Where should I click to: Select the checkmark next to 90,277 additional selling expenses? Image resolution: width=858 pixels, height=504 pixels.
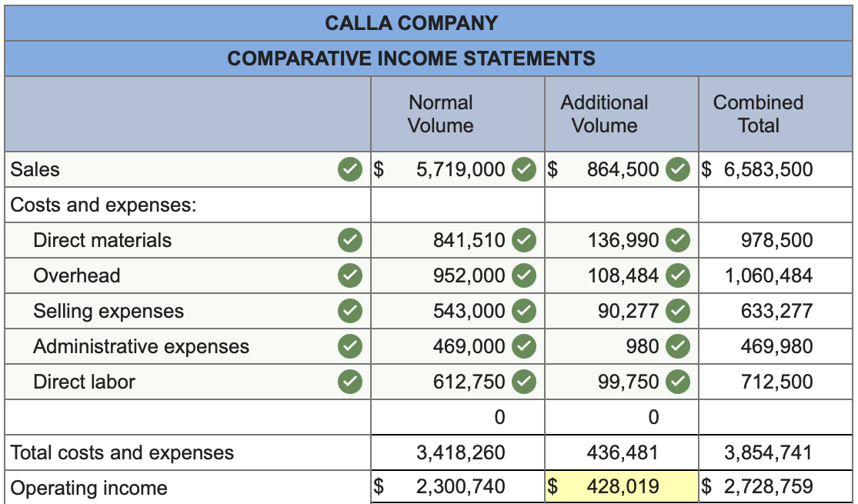(676, 311)
